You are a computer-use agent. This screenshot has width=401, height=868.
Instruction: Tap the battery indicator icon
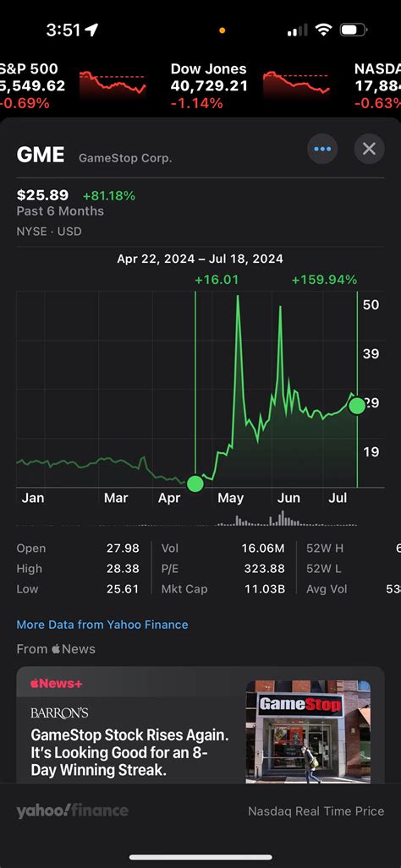click(x=354, y=30)
